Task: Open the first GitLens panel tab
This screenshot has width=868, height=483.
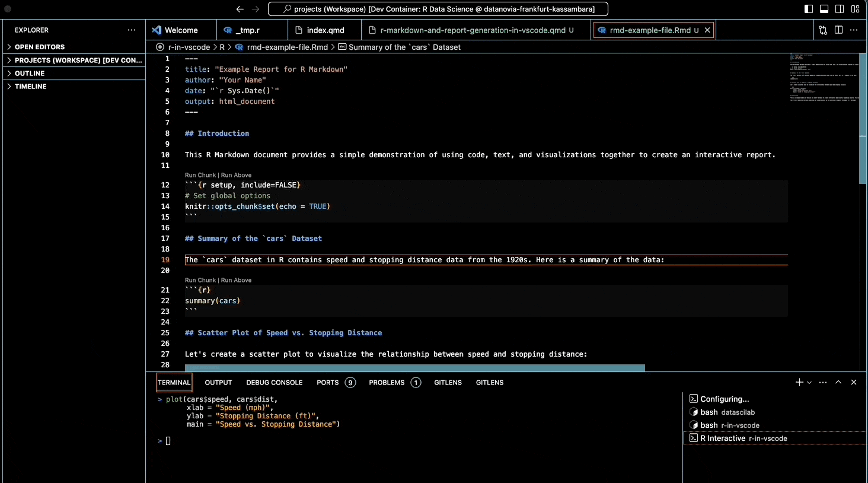Action: click(x=448, y=383)
